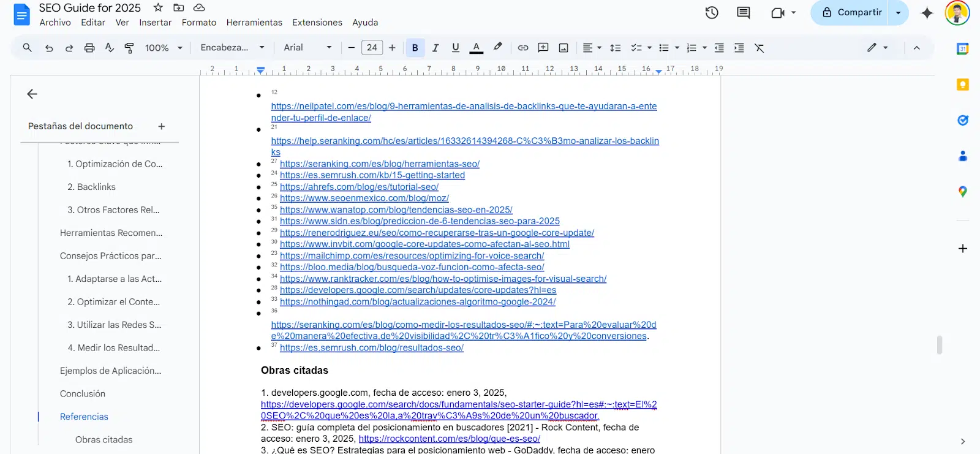The width and height of the screenshot is (980, 454).
Task: Open checklist options arrow
Action: [x=649, y=48]
